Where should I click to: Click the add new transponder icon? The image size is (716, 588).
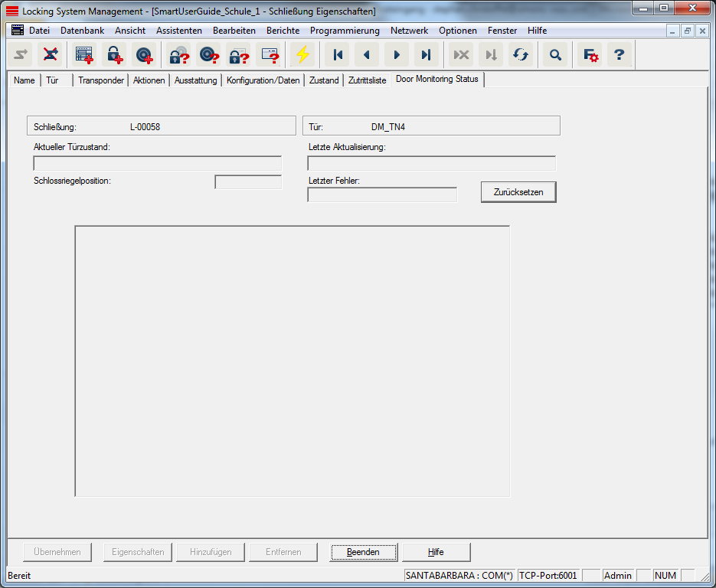point(143,54)
